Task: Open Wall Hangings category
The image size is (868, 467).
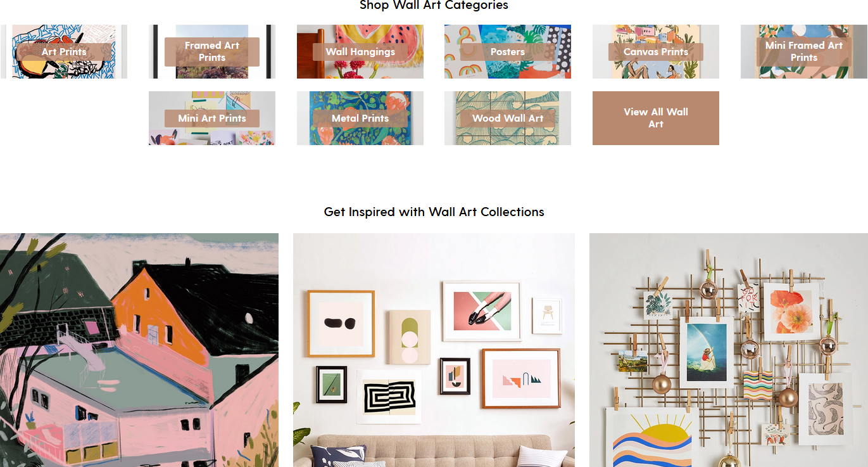Action: click(360, 52)
